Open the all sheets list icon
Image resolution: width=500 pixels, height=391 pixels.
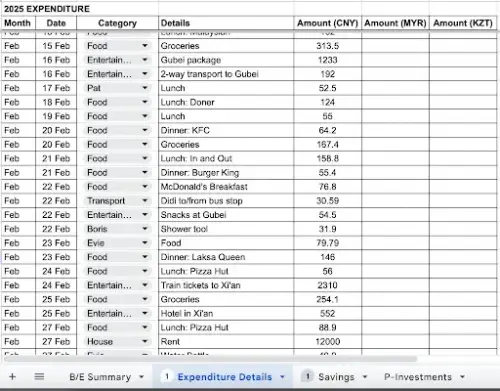point(39,377)
